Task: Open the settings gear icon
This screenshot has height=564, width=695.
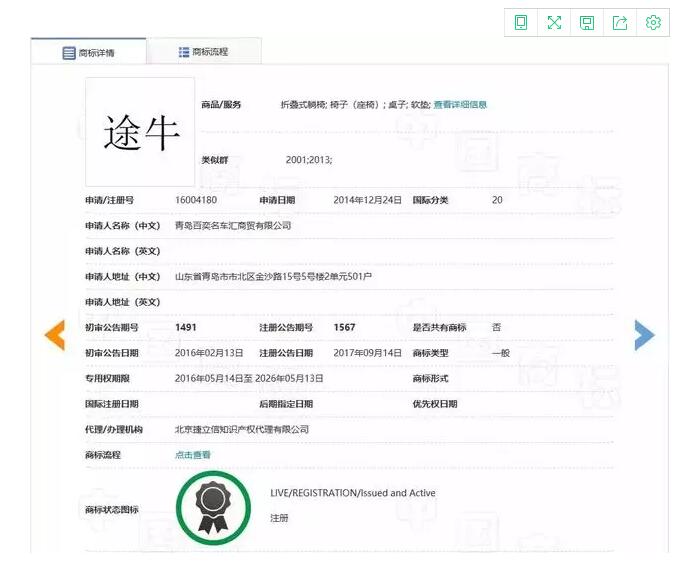Action: [x=653, y=22]
